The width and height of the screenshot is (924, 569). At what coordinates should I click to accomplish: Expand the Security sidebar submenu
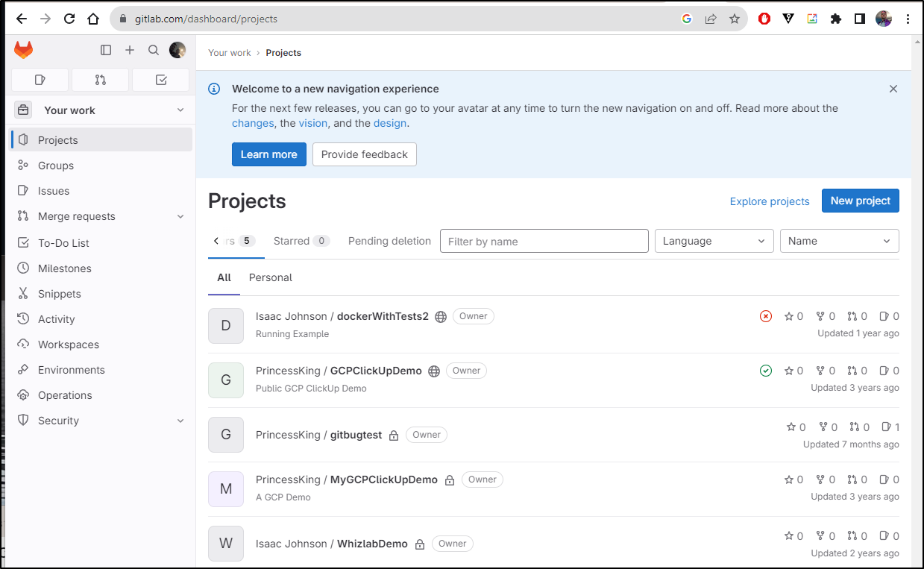[x=180, y=421]
